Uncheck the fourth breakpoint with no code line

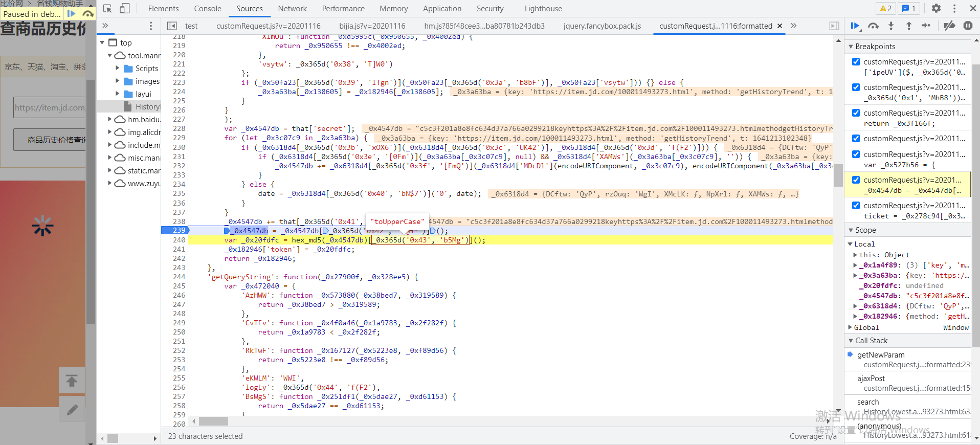pyautogui.click(x=856, y=138)
